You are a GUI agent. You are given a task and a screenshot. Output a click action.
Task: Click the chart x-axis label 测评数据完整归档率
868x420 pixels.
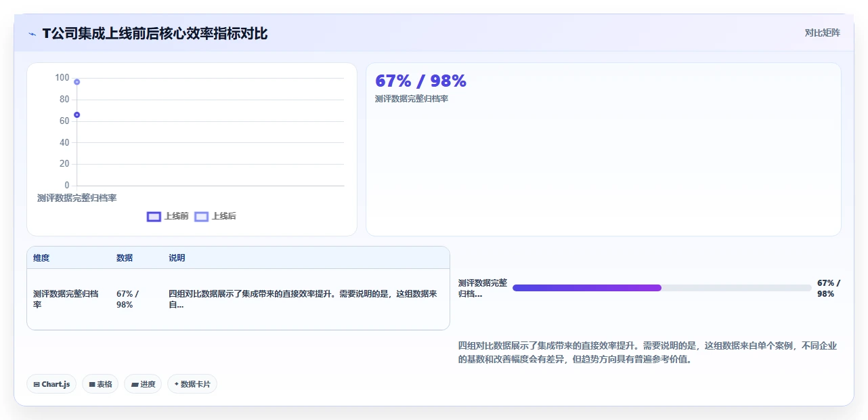[x=77, y=198]
